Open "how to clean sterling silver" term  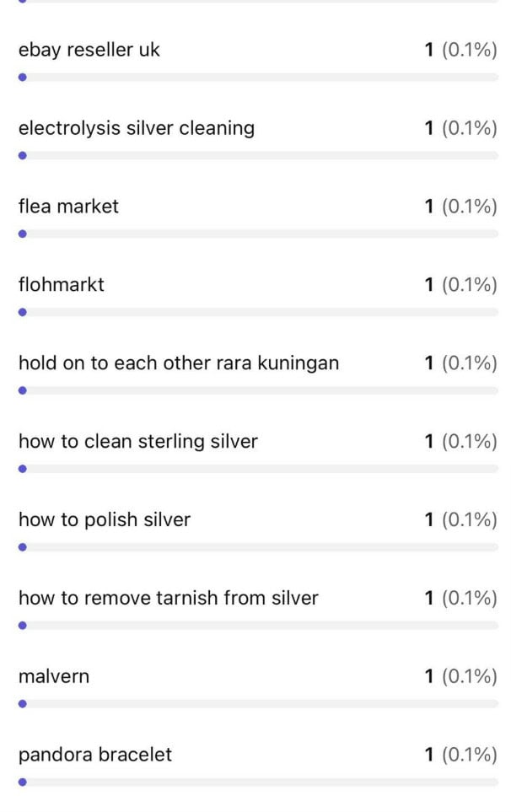click(x=138, y=441)
